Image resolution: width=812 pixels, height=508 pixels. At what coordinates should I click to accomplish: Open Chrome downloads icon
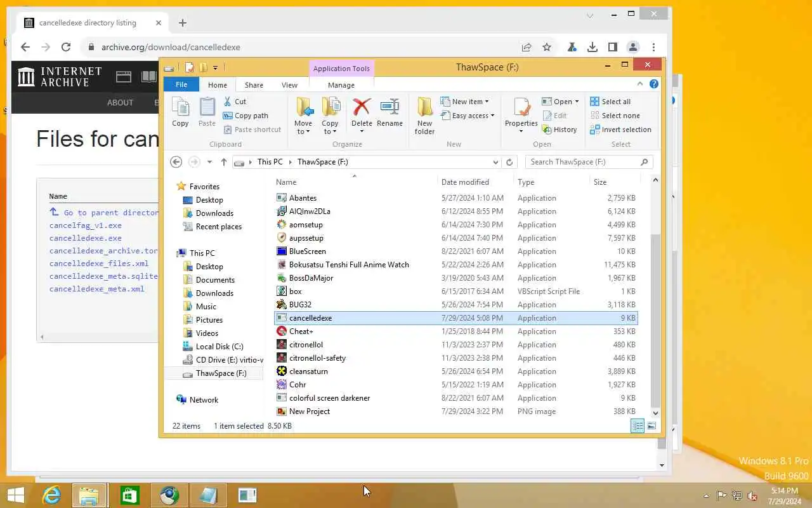click(x=592, y=47)
